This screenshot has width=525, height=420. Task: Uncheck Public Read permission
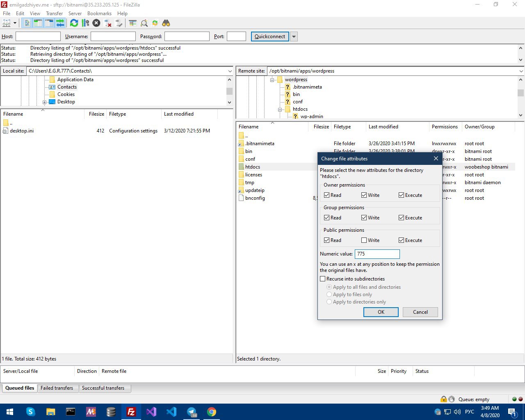pyautogui.click(x=326, y=240)
